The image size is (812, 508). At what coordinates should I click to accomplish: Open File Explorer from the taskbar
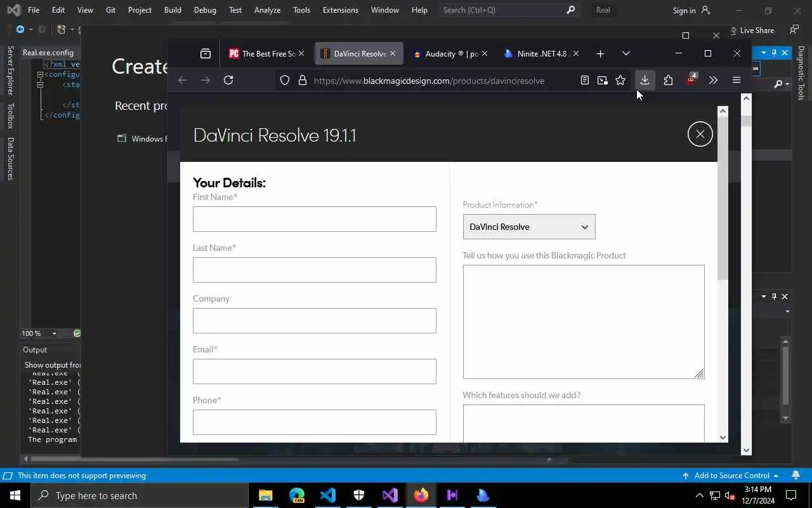coord(266,495)
